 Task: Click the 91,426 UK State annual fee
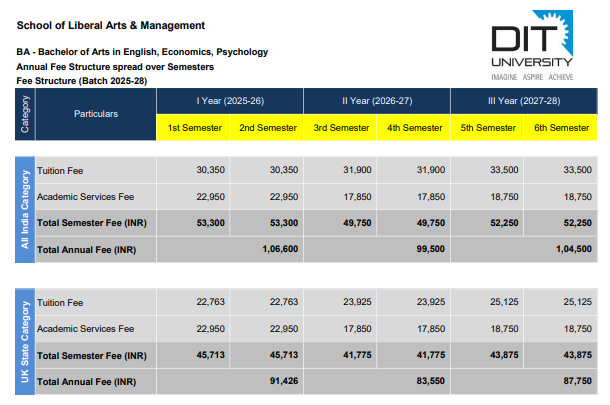[x=280, y=381]
